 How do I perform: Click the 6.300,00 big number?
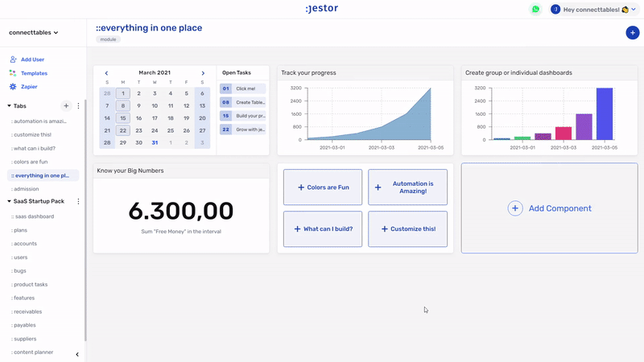pyautogui.click(x=181, y=211)
